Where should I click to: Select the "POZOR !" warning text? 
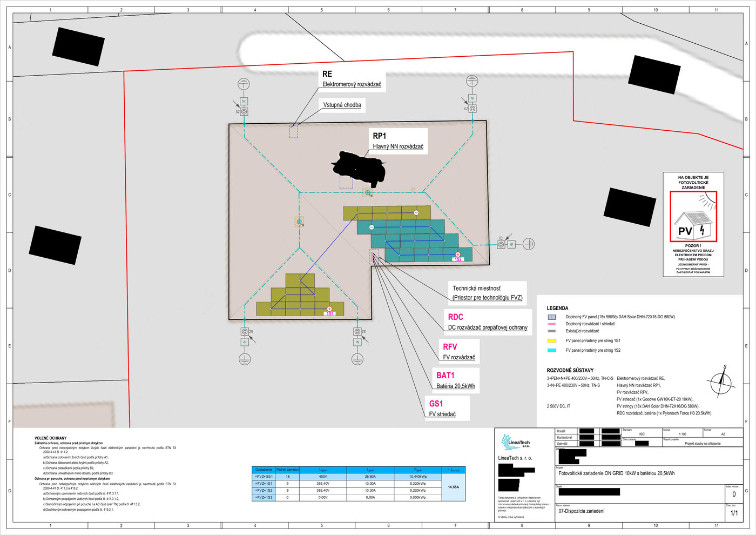coord(693,246)
